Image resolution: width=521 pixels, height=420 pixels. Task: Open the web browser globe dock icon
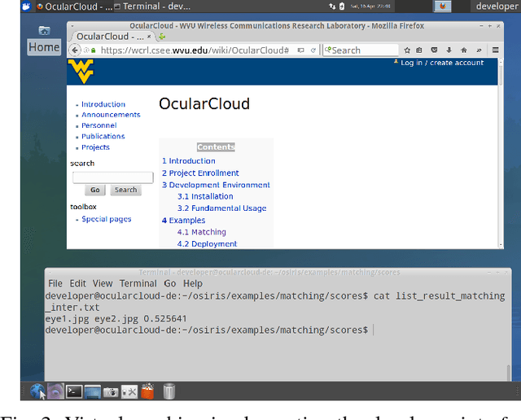tap(37, 392)
